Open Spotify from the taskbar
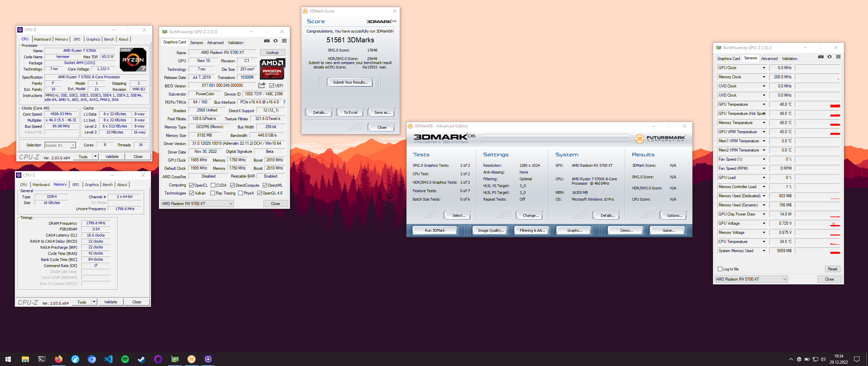This screenshot has width=868, height=366. (x=125, y=359)
